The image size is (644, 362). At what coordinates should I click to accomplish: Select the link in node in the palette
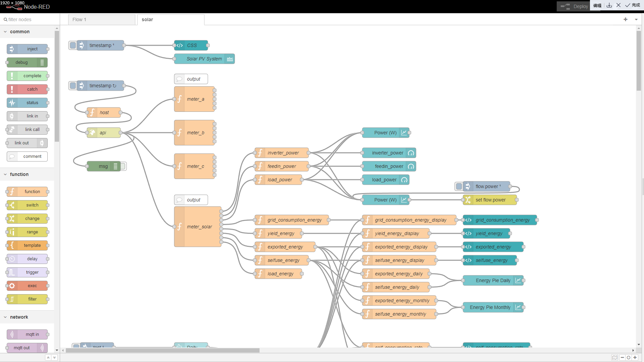27,116
